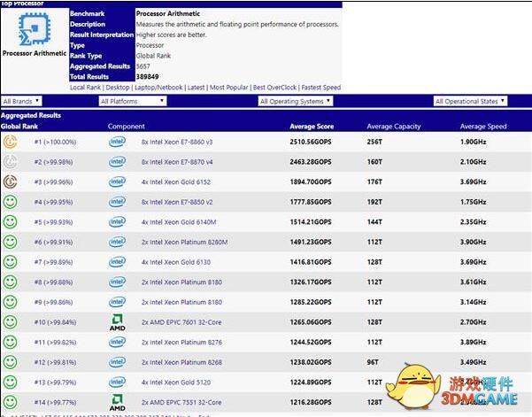Click Intel logo beside Xeon Gold 6130
The height and width of the screenshot is (417, 532).
click(x=117, y=261)
